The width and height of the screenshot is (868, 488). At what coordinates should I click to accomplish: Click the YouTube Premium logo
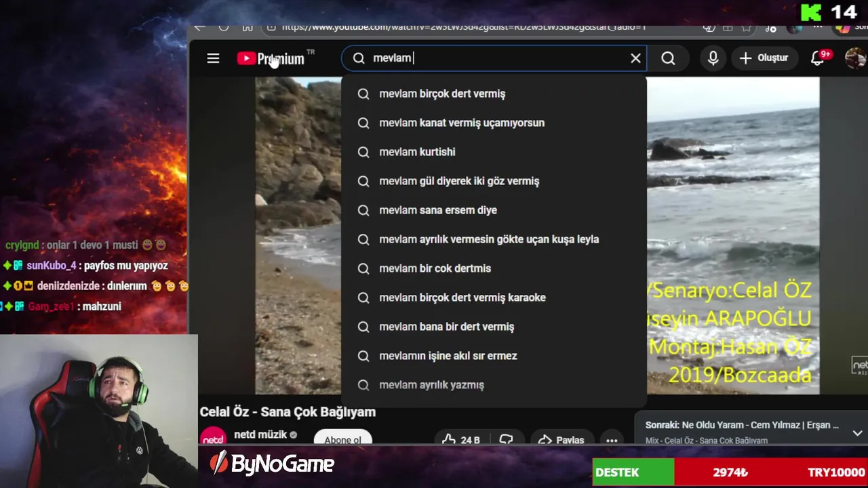[x=271, y=58]
